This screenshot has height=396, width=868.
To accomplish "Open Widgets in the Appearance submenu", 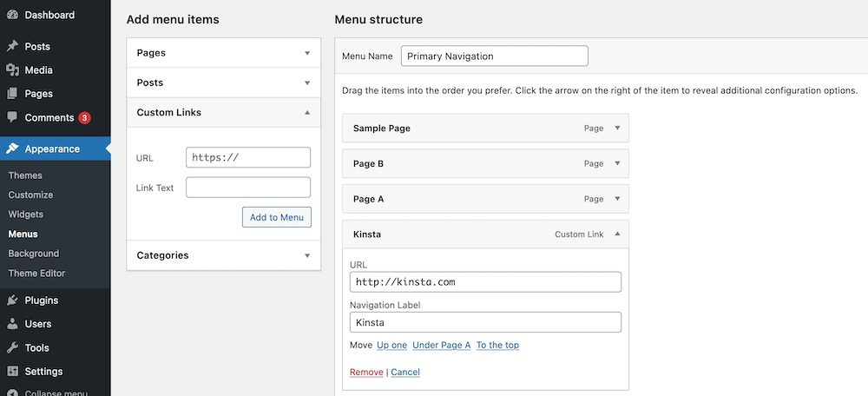I will coord(26,214).
